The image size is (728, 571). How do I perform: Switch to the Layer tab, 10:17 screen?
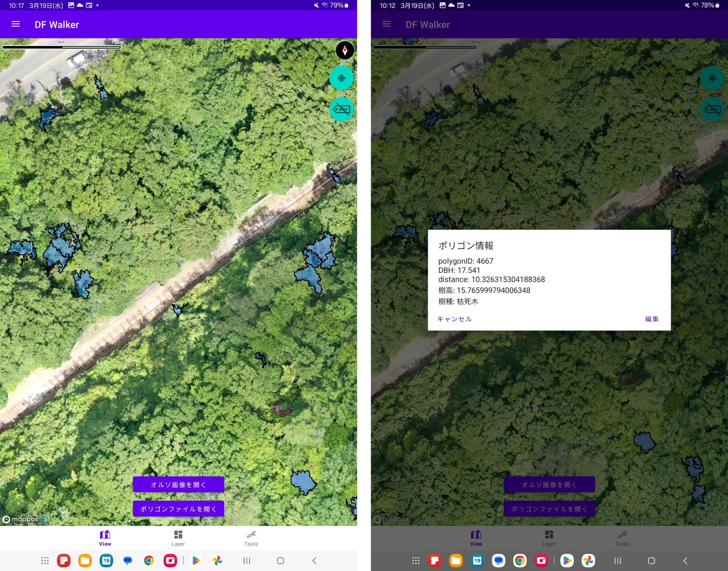click(x=178, y=538)
